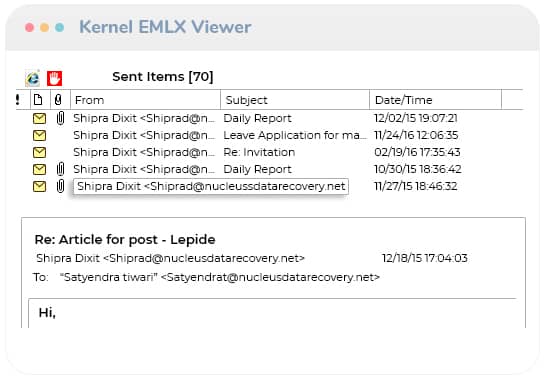
Task: Click the red stop hand icon
Action: [x=55, y=78]
